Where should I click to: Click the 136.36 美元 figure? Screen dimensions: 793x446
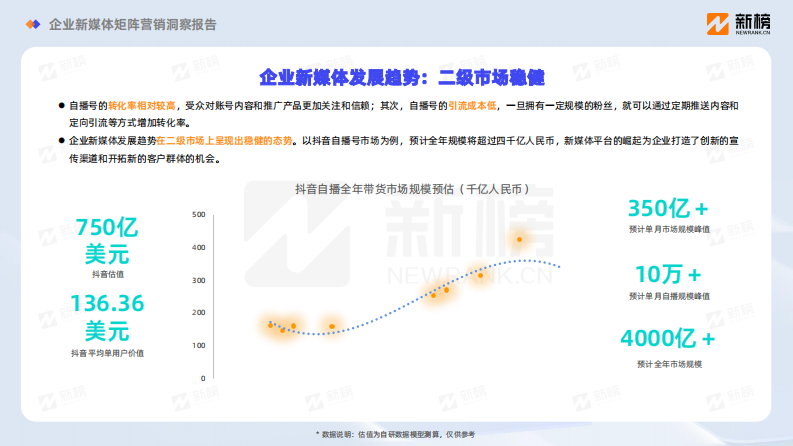[107, 317]
